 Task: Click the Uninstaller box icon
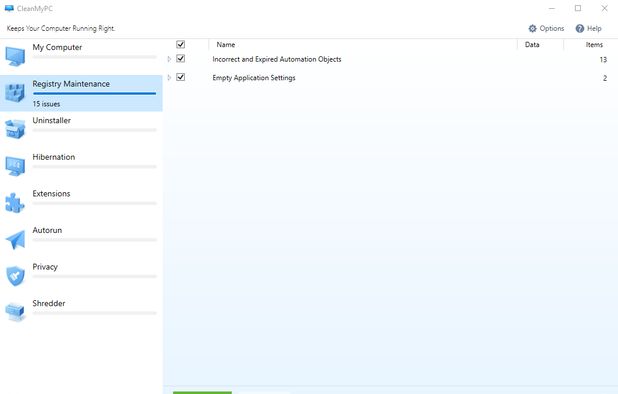(15, 129)
